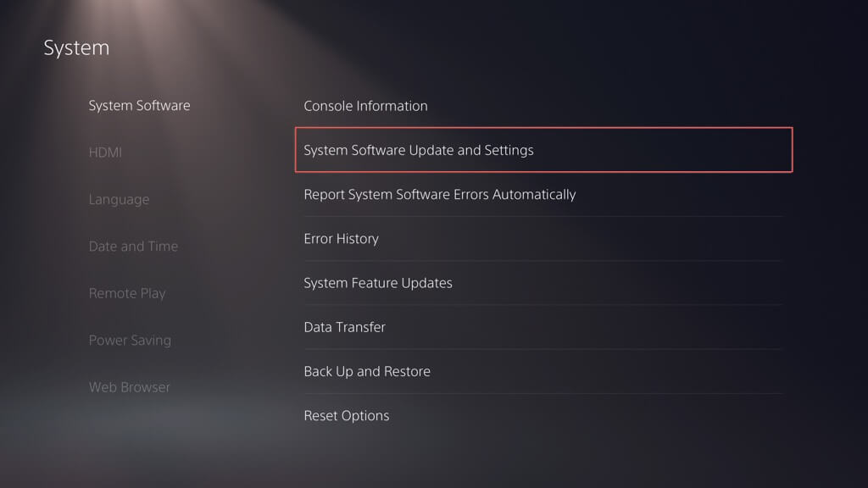Open the HDMI settings category

[105, 152]
